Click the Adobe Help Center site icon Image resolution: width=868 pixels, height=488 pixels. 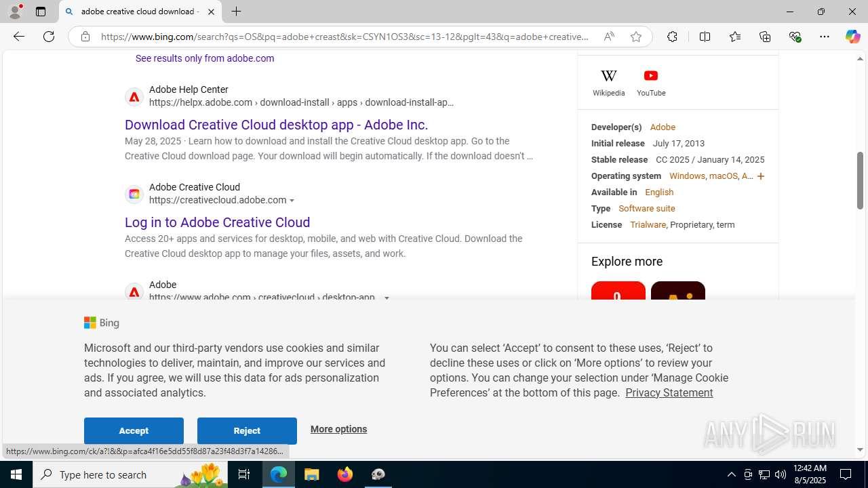(134, 97)
